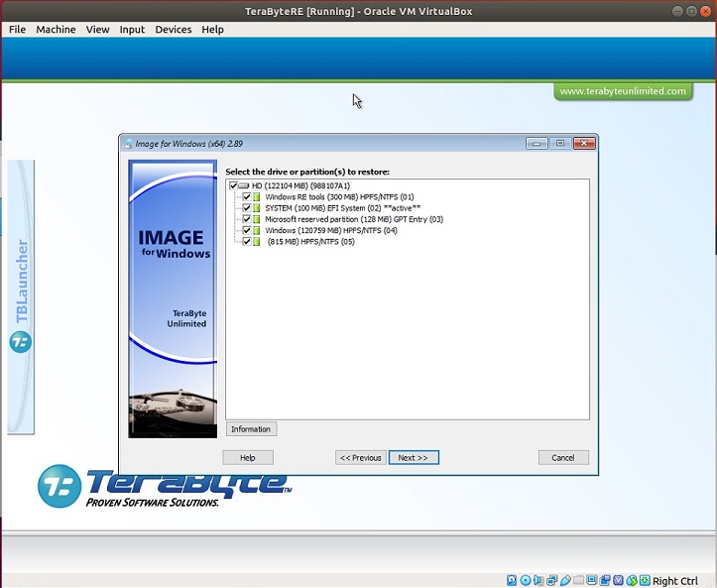Image resolution: width=717 pixels, height=588 pixels.
Task: Click the large TeraByte logo emblem
Action: pos(60,486)
